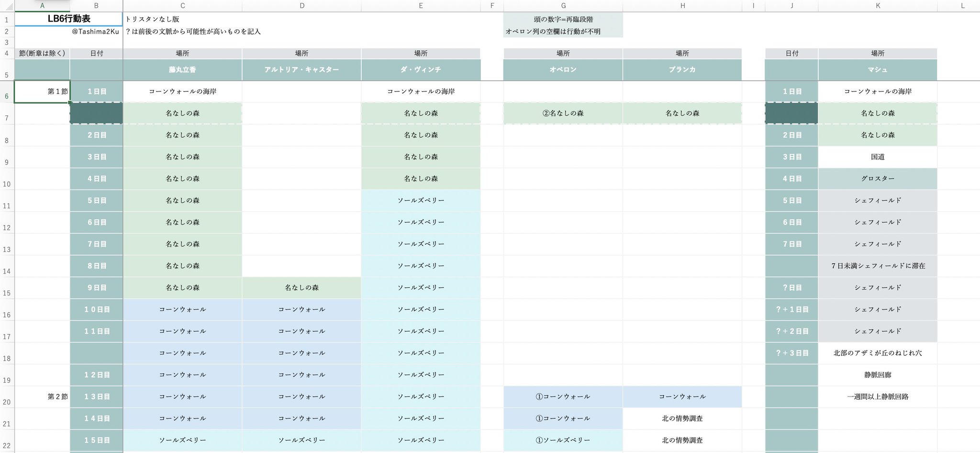
Task: Select the アルトリア・キャスター heading cell
Action: (x=301, y=70)
